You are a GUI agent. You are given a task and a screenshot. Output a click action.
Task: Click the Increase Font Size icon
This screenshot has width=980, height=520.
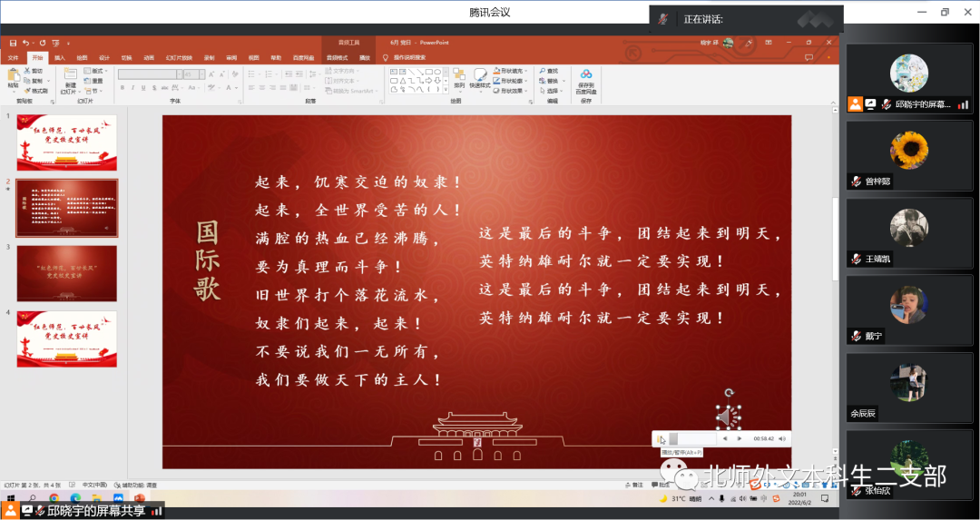211,74
